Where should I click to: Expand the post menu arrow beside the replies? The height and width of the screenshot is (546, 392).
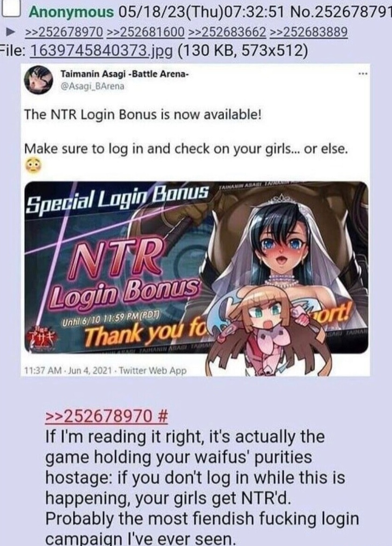[x=11, y=32]
